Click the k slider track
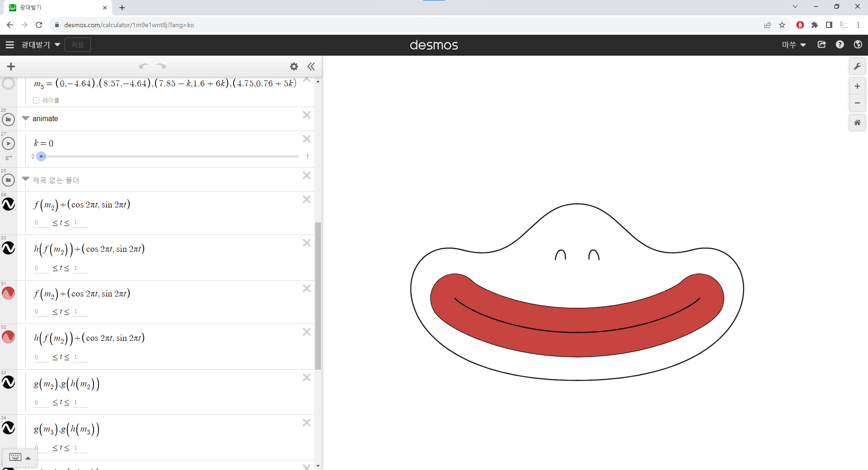868x470 pixels. 172,156
